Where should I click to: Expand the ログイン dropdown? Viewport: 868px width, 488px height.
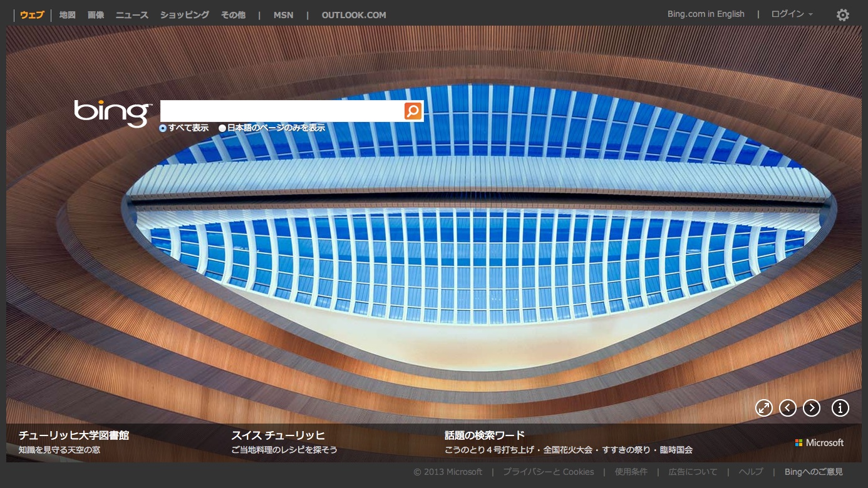pyautogui.click(x=792, y=14)
